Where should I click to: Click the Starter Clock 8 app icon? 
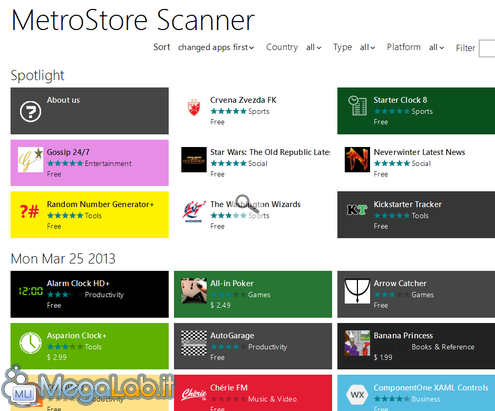point(357,105)
